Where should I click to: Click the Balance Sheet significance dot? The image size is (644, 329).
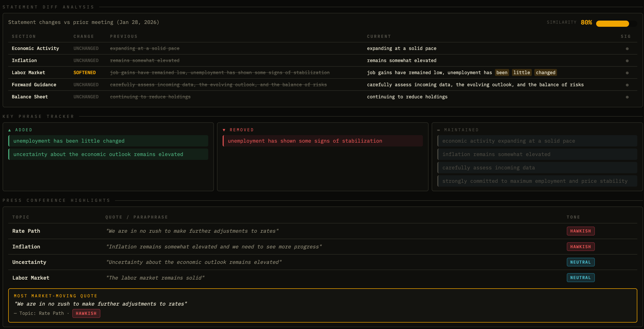627,97
